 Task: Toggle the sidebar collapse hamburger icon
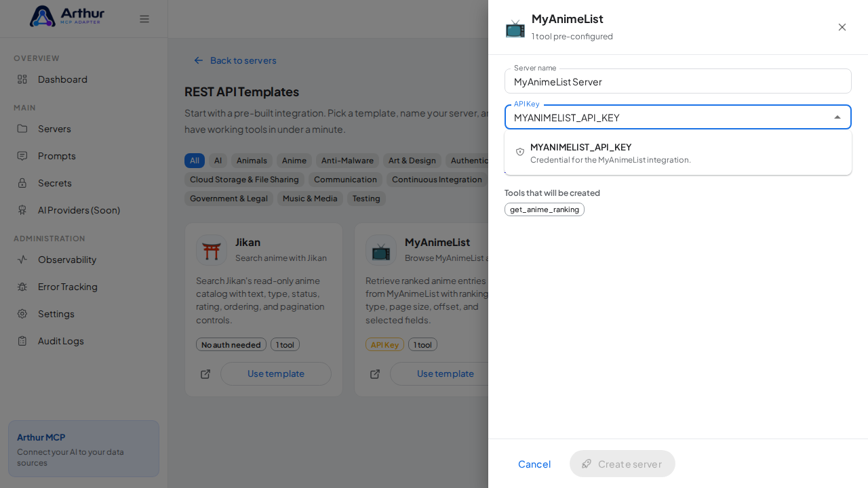click(144, 19)
